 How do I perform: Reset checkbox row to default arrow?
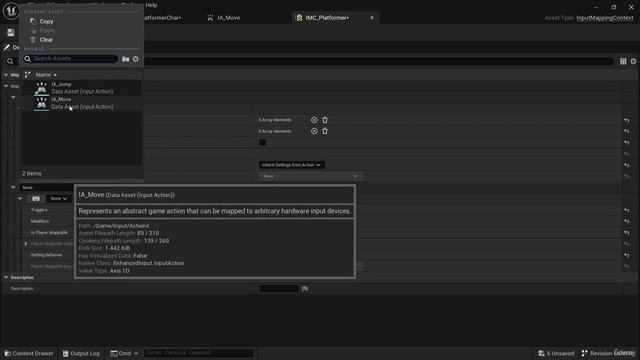(626, 142)
